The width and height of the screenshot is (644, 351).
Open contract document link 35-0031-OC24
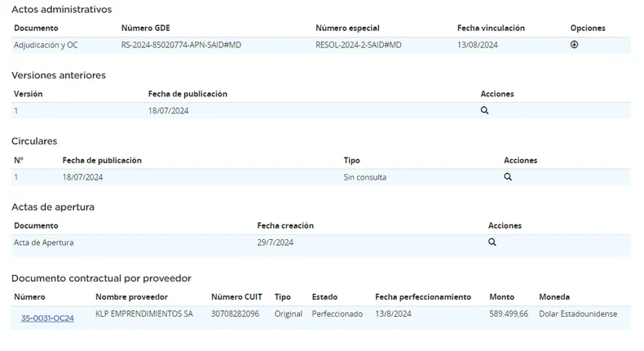click(x=47, y=318)
